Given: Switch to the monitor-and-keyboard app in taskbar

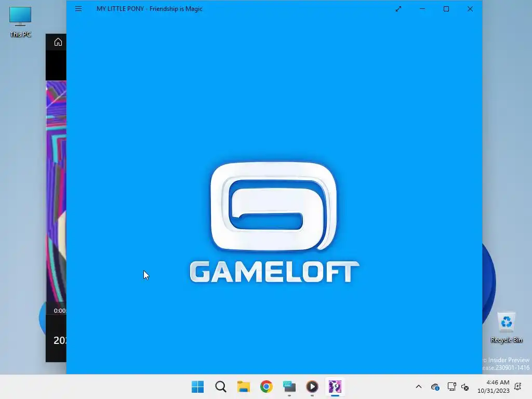Looking at the screenshot, I should click(x=289, y=387).
